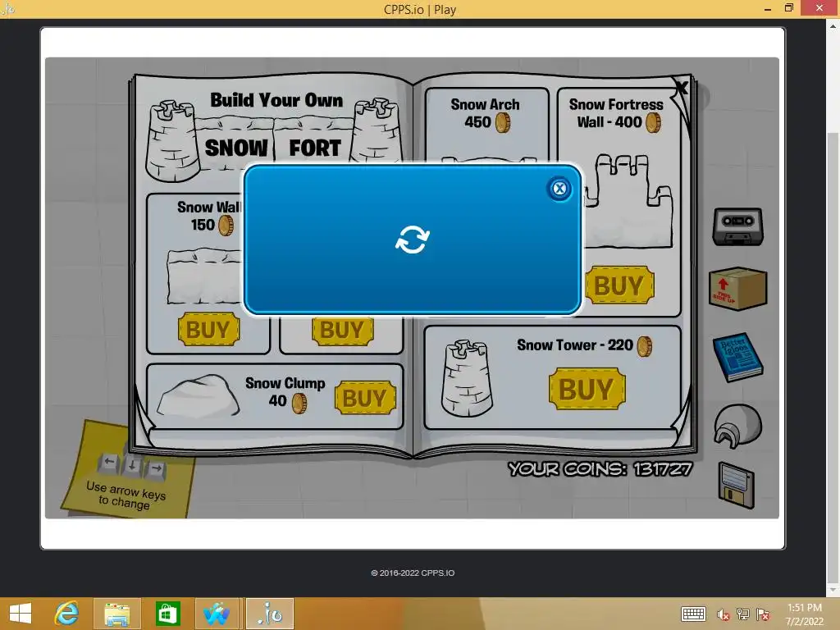Click the Snow Arch 450 label
840x630 pixels.
tap(486, 113)
